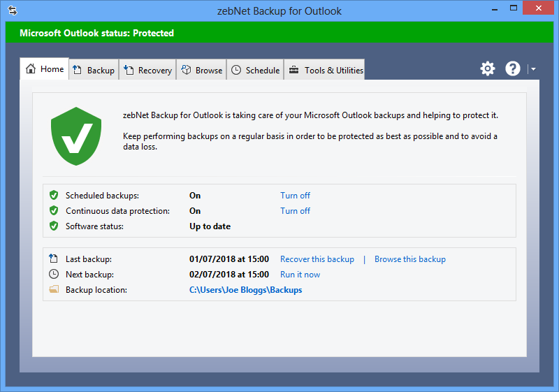Click the 02/07/2018 at 15:00 next backup value
This screenshot has width=559, height=392.
click(229, 275)
